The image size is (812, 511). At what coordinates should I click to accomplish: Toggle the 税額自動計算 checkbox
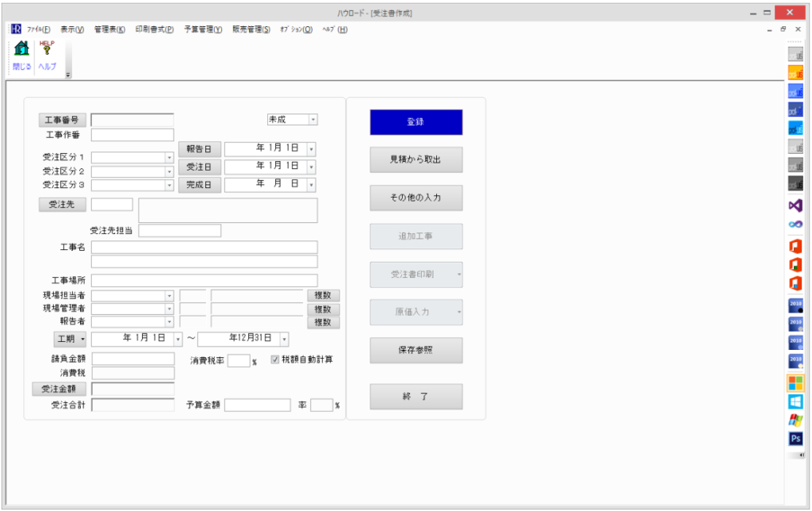click(275, 359)
